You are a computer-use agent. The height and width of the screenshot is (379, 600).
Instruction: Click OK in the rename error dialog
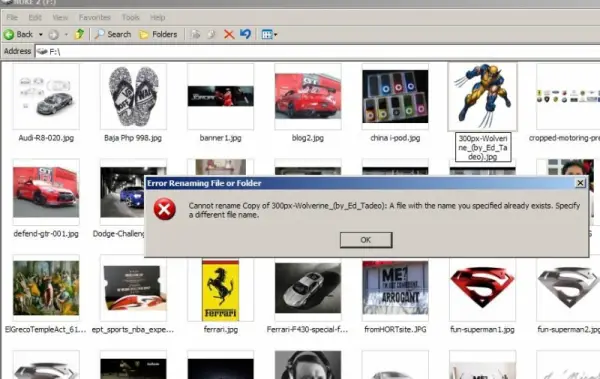(366, 240)
